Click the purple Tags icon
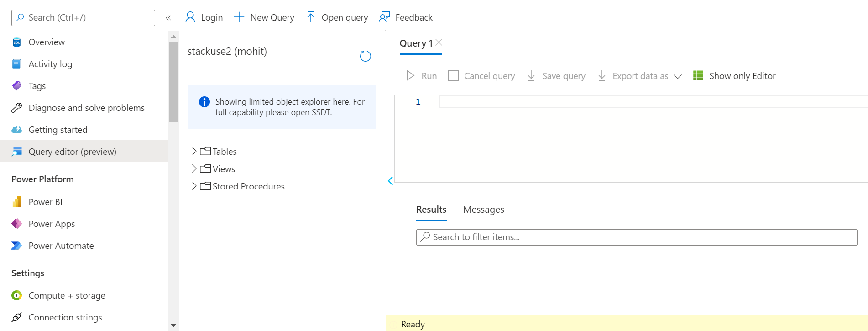The height and width of the screenshot is (331, 868). (x=17, y=86)
